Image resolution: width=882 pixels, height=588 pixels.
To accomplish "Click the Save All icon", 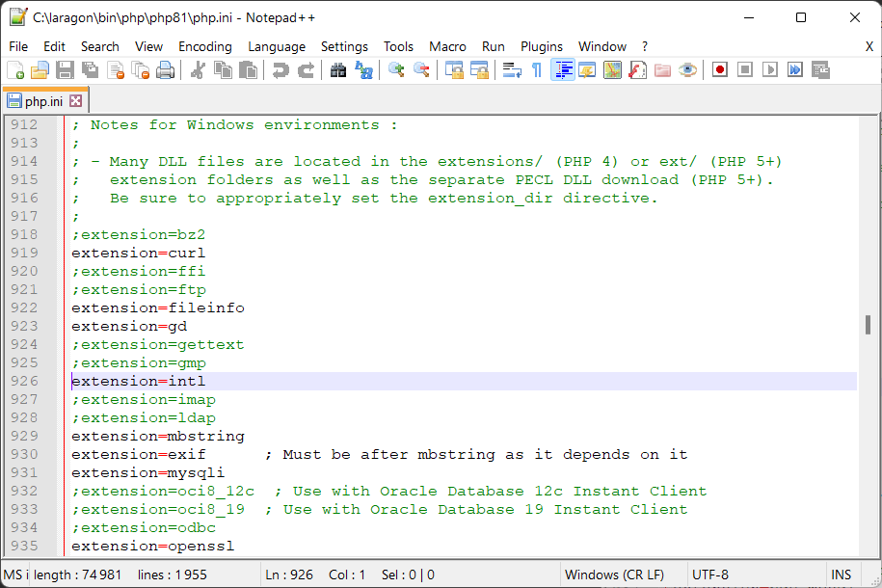I will click(90, 70).
